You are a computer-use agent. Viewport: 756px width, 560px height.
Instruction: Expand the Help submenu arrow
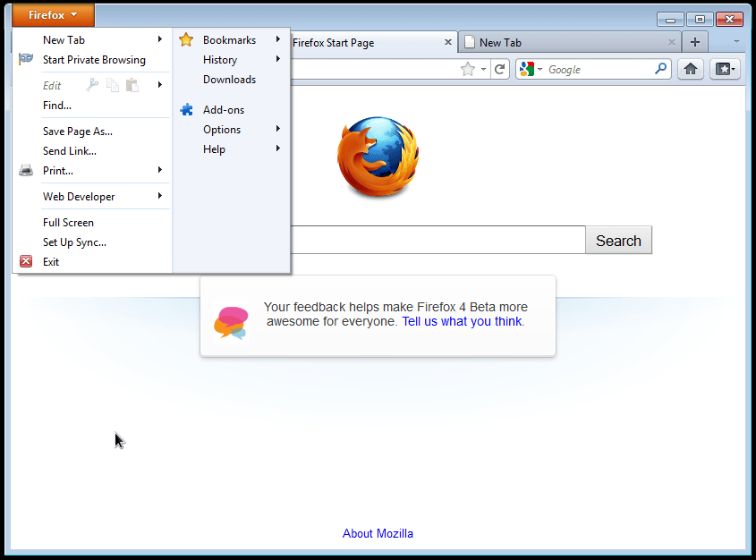coord(278,148)
